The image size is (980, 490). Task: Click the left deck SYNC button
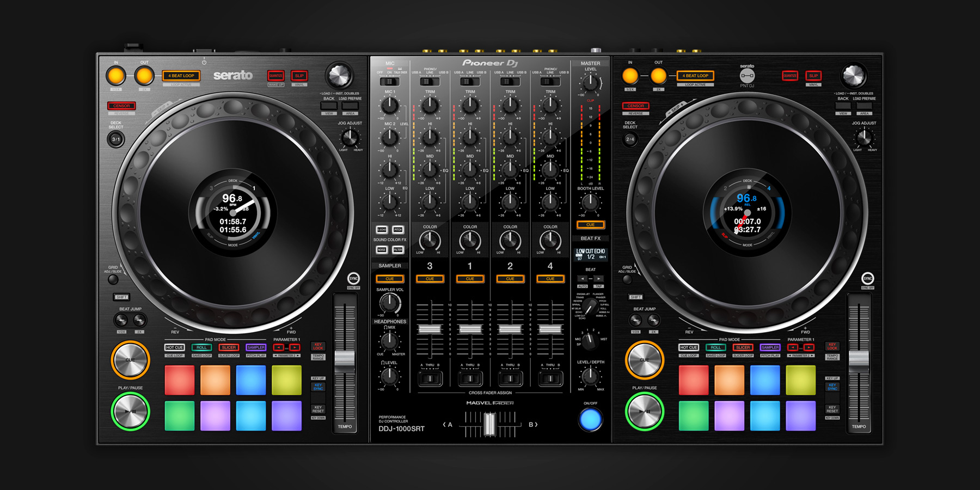[353, 278]
